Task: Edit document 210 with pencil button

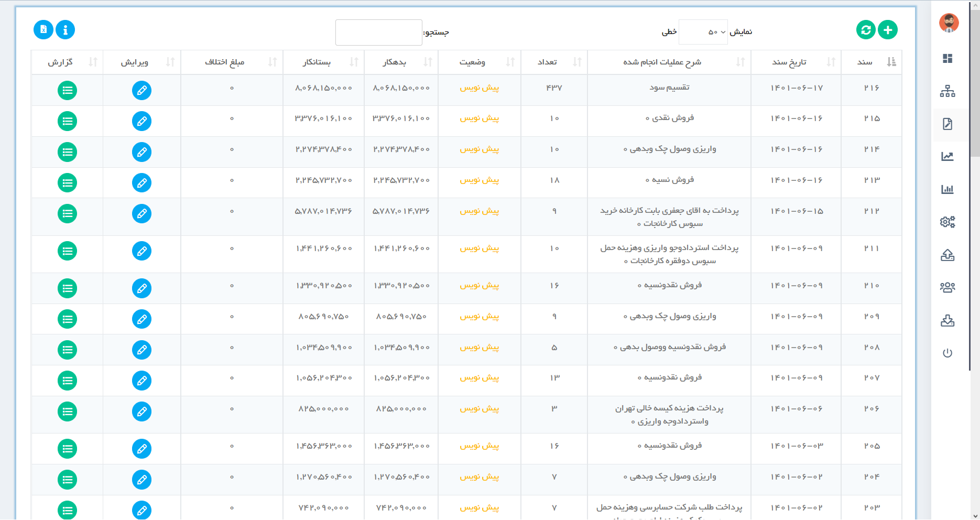Action: 141,288
